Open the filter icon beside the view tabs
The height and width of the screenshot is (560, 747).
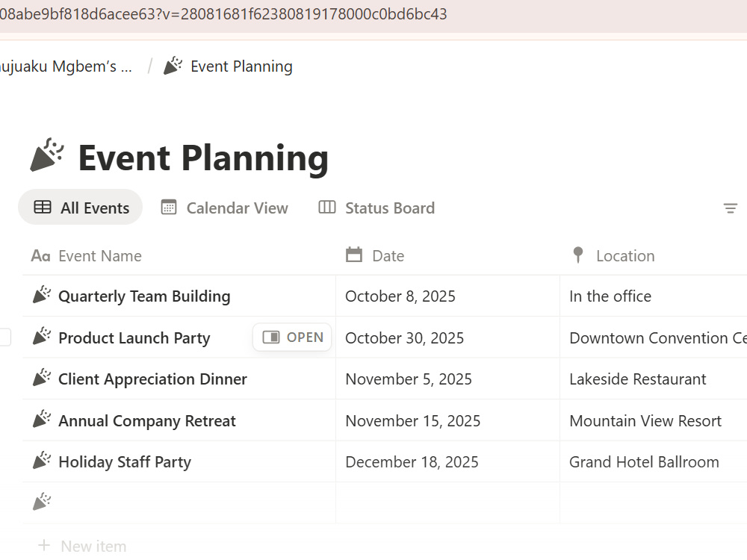click(x=730, y=208)
